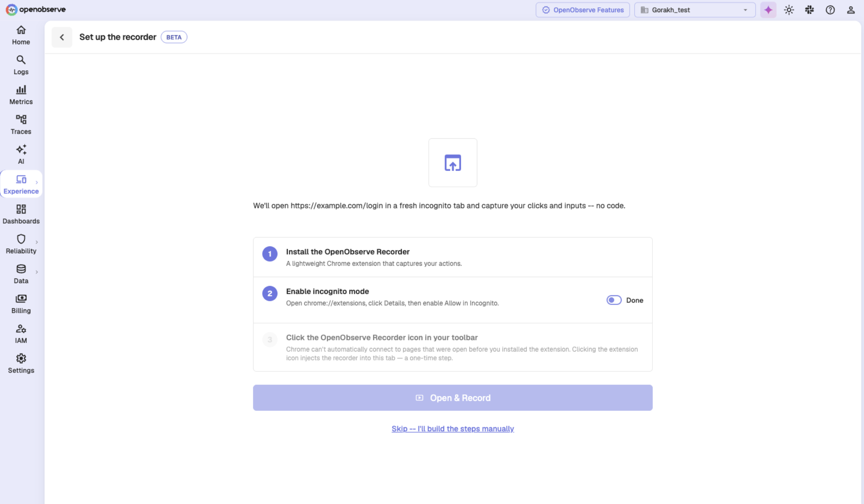Open the user profile menu
This screenshot has width=864, height=504.
(851, 10)
